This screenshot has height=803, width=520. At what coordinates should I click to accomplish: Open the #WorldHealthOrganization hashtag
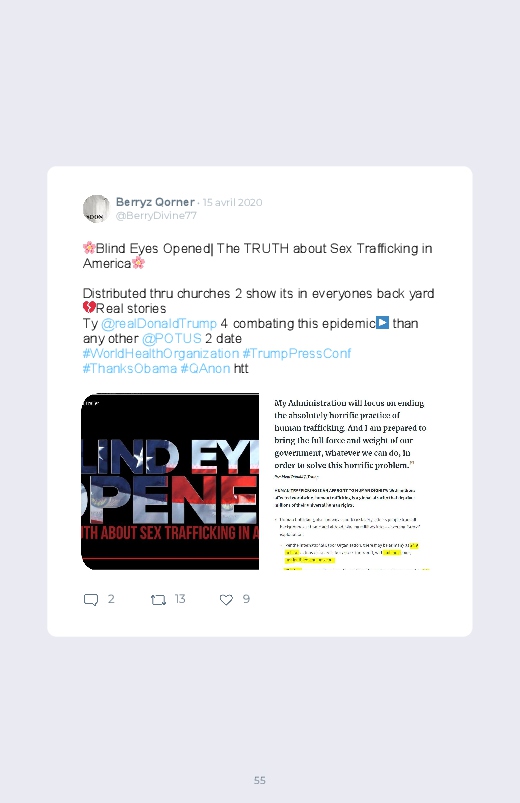tap(161, 353)
